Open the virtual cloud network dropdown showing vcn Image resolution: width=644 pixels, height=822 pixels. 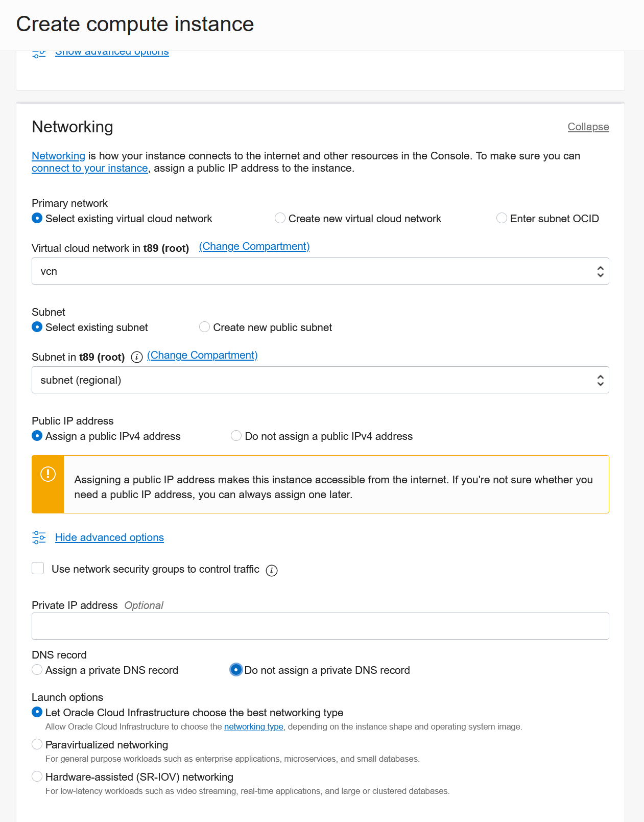coord(601,271)
